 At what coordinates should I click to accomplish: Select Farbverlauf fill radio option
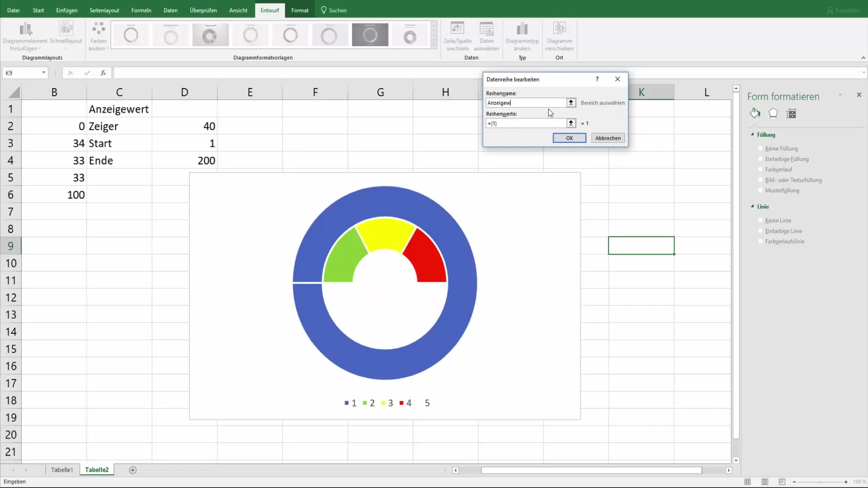[760, 169]
